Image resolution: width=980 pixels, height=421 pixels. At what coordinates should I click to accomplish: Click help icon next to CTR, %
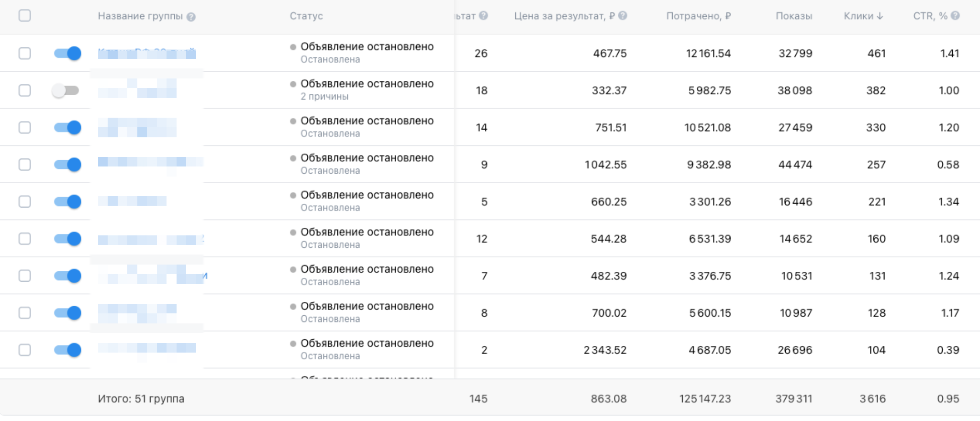[x=955, y=16]
